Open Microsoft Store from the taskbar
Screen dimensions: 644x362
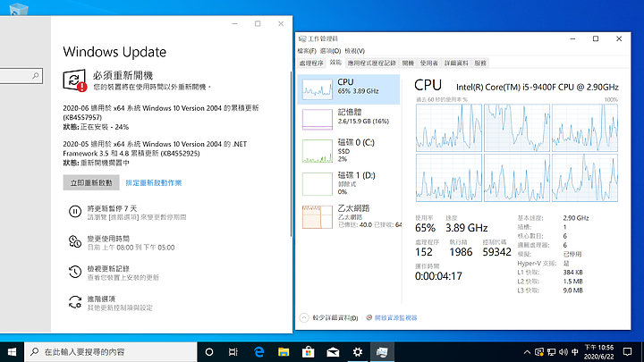click(x=308, y=352)
